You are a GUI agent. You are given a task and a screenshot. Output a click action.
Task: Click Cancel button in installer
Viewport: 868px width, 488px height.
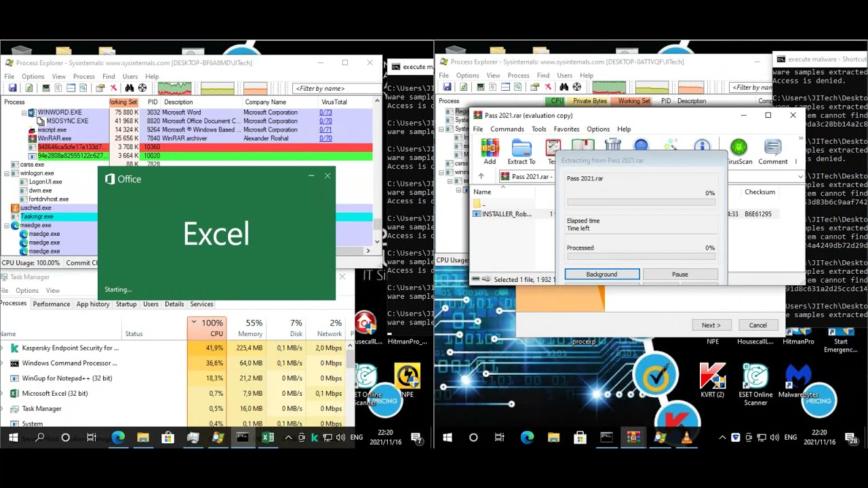point(758,325)
